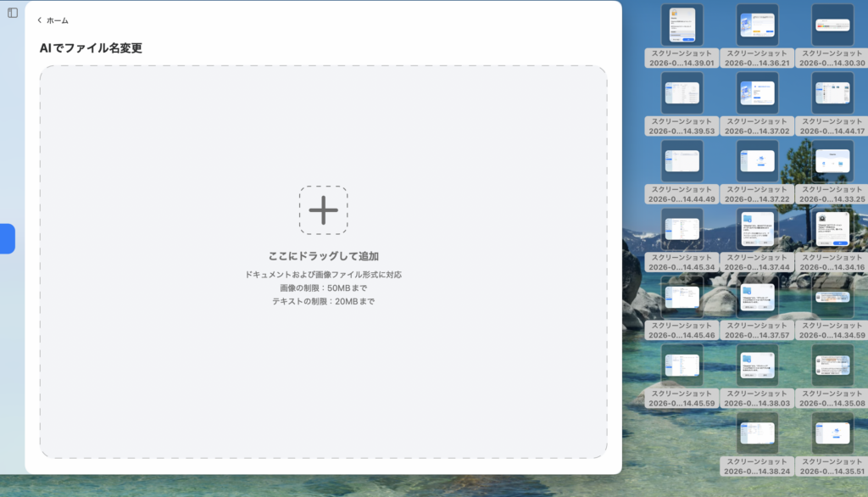Open the screenshot ending in 14.45.46
The height and width of the screenshot is (497, 868).
pyautogui.click(x=681, y=297)
